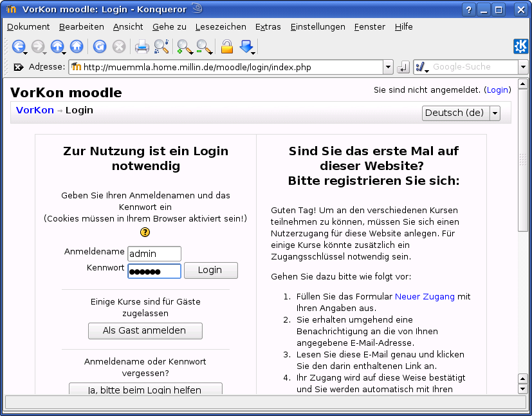Click the padlock security icon

pos(227,46)
